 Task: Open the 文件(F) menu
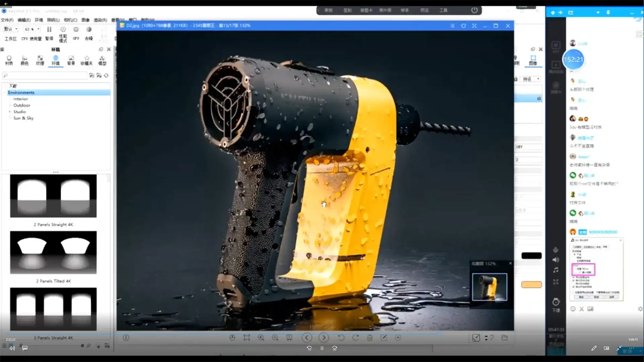coord(7,20)
